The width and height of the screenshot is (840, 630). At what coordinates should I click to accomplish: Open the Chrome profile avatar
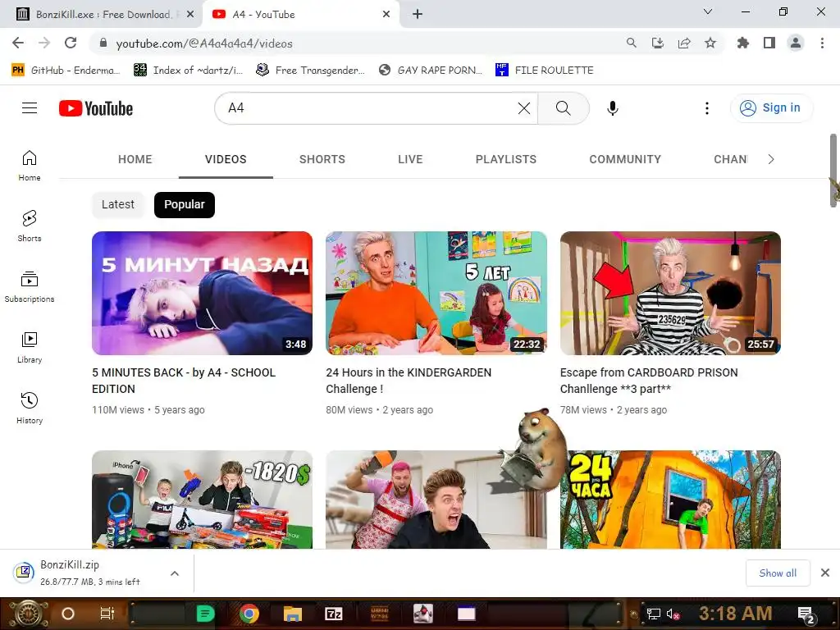pyautogui.click(x=796, y=43)
